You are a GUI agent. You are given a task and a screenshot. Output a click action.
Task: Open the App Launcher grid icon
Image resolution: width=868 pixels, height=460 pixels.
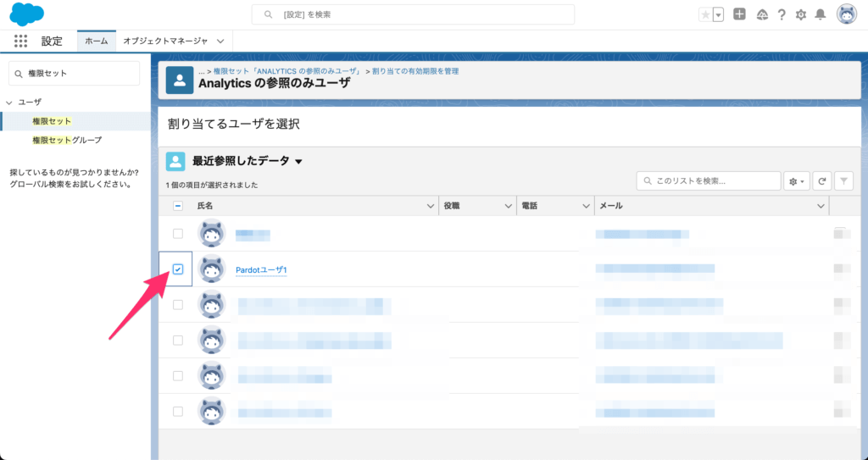[x=20, y=41]
